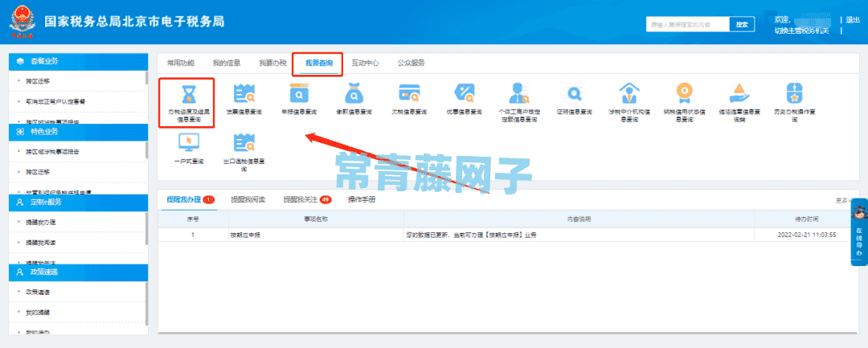Open 取消非正常户认定套餐 sidebar item
This screenshot has width=868, height=348.
(x=55, y=102)
